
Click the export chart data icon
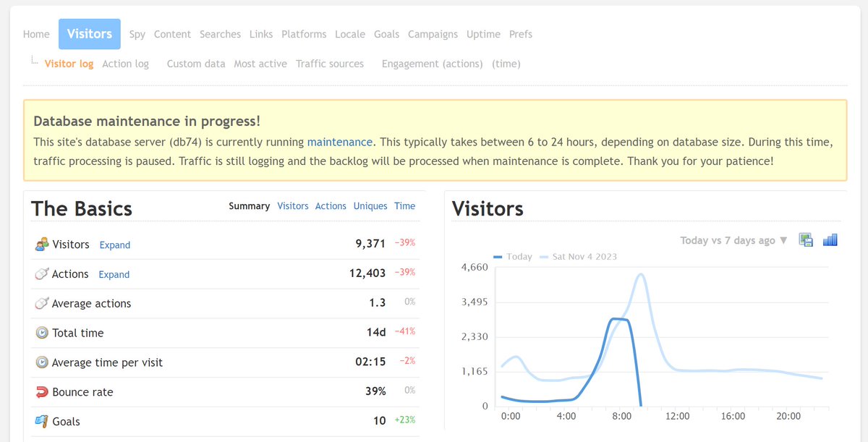806,239
